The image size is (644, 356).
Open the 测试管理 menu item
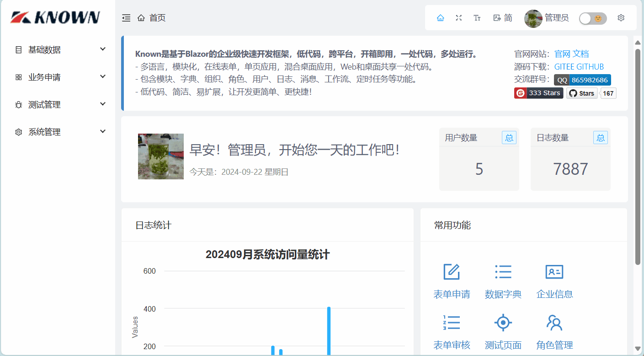coord(58,105)
